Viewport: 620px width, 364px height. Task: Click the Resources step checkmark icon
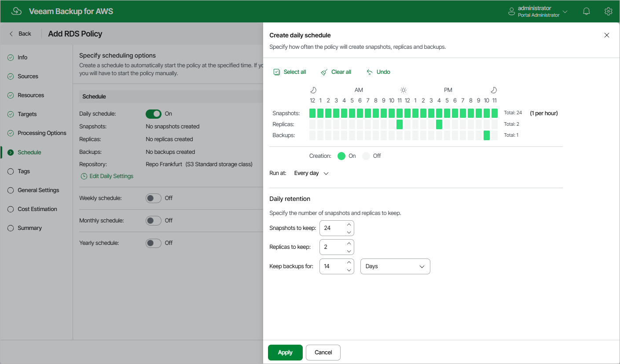(x=11, y=95)
